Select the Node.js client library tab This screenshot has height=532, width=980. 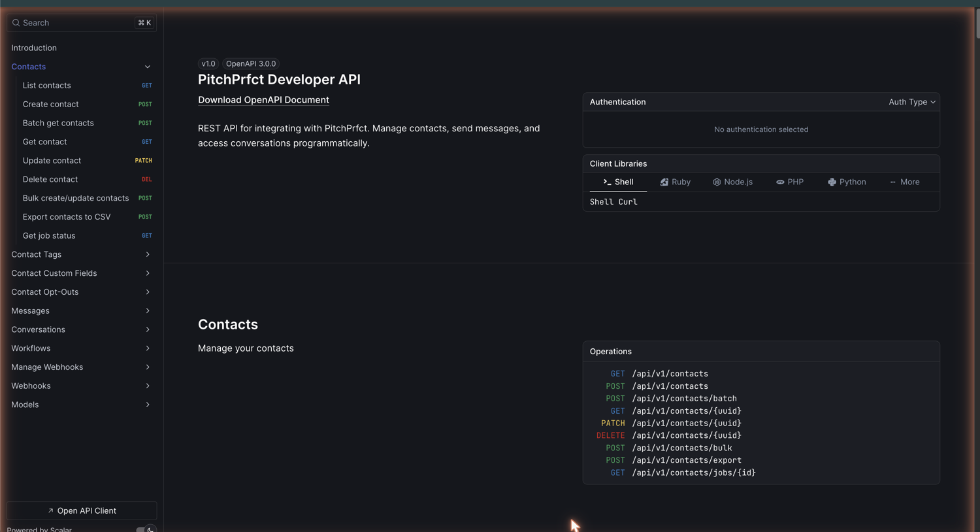point(732,182)
